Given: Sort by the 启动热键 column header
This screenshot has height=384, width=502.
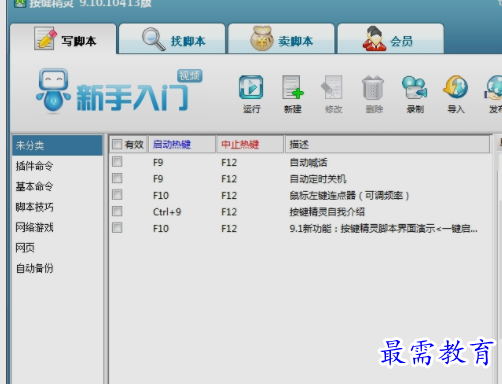Looking at the screenshot, I should (x=182, y=144).
